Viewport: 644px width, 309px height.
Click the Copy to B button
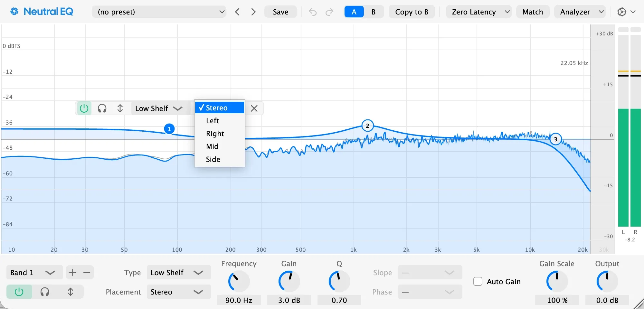(412, 12)
